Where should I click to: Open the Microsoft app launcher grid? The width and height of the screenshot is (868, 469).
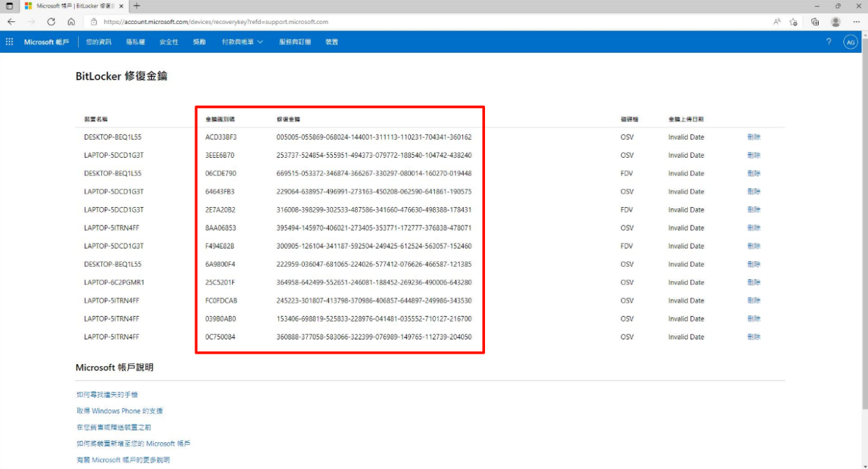click(10, 42)
